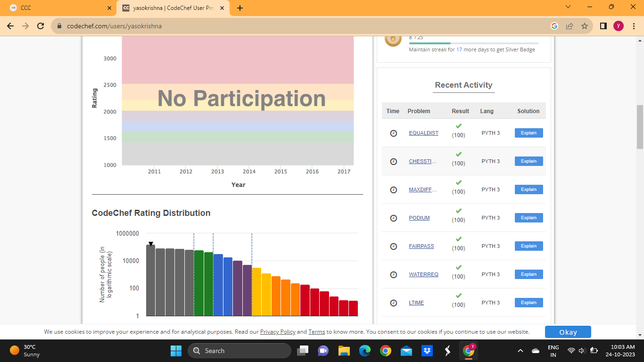
Task: Close the yasokrishna CodeChef tab
Action: pyautogui.click(x=222, y=8)
